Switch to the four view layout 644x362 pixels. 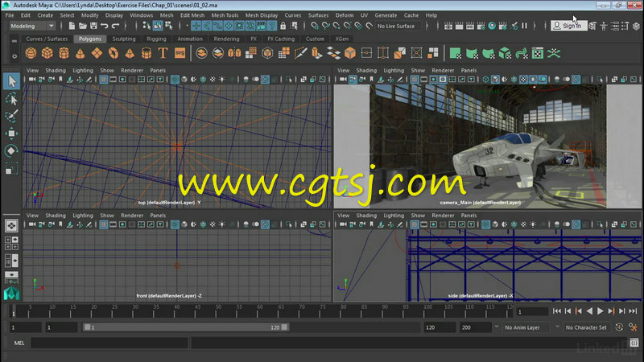pyautogui.click(x=11, y=243)
